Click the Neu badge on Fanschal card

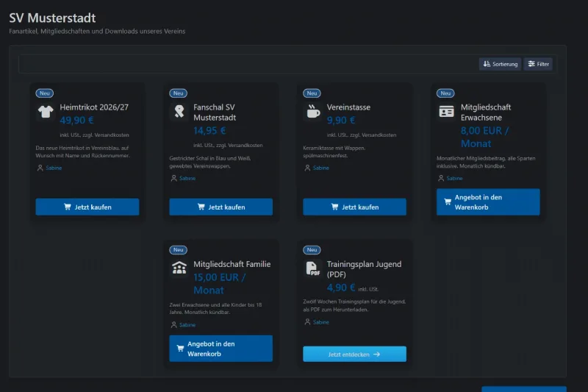click(178, 93)
